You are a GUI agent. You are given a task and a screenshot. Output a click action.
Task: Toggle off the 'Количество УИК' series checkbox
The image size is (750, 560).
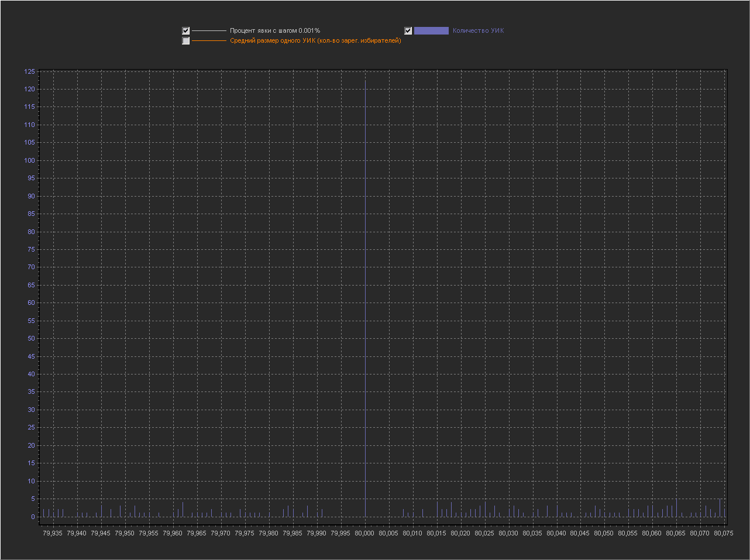coord(408,30)
